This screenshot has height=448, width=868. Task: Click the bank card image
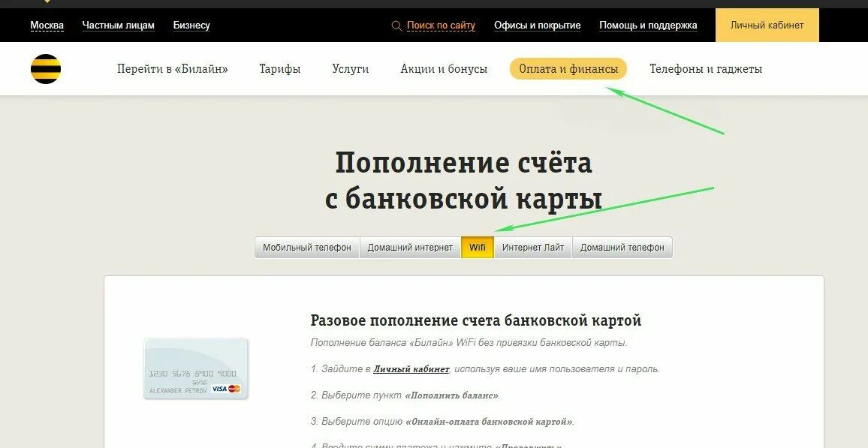click(x=196, y=368)
